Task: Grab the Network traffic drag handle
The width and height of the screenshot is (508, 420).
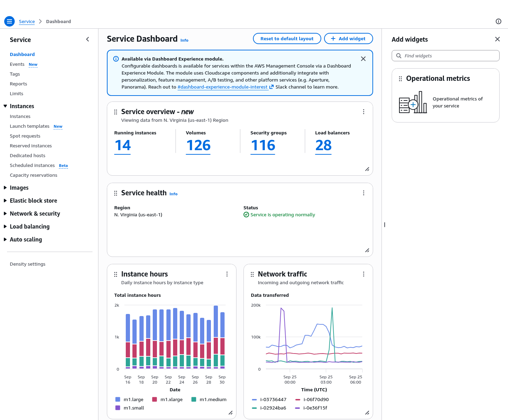Action: (252, 274)
